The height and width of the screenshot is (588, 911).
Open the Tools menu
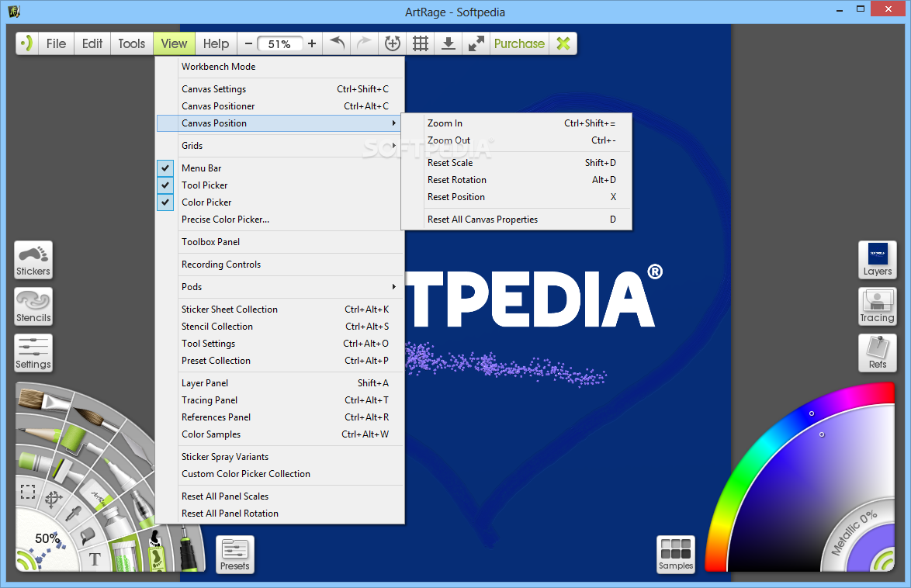(x=132, y=43)
